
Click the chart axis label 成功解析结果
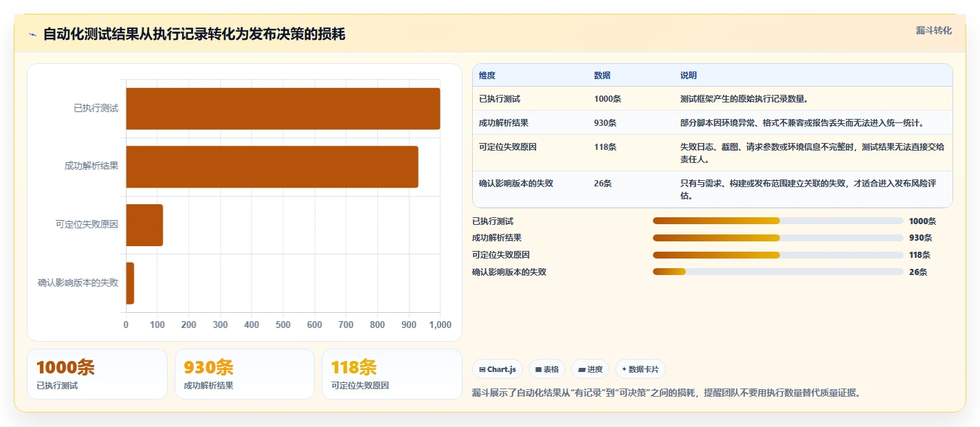[x=91, y=166]
